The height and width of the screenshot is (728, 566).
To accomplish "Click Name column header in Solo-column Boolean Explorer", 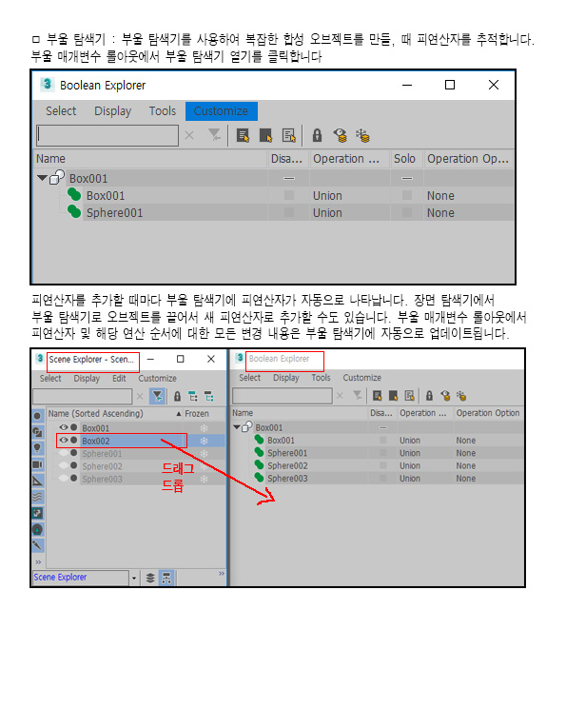I will click(x=150, y=159).
